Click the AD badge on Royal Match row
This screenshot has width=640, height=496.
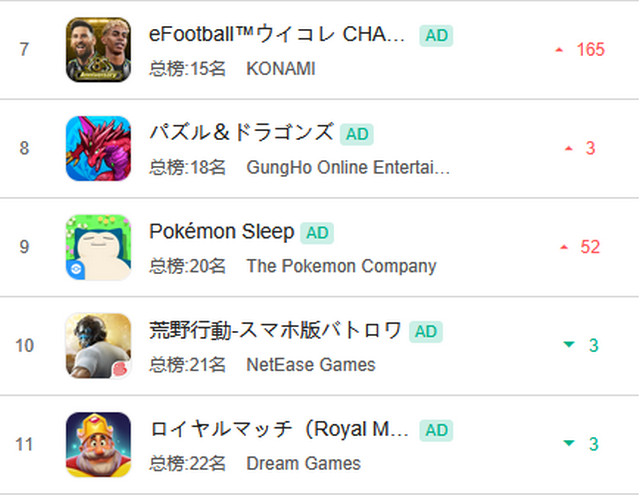click(436, 430)
